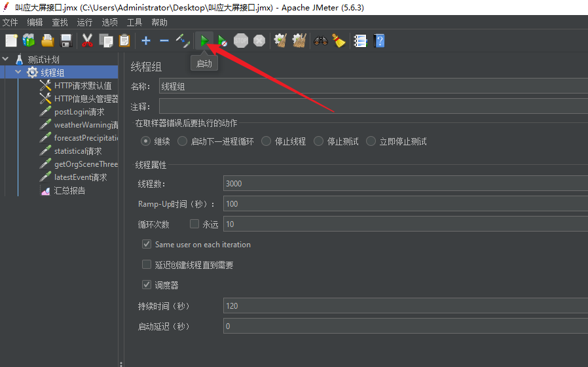Open the 选项 menu
Image resolution: width=588 pixels, height=367 pixels.
[109, 22]
